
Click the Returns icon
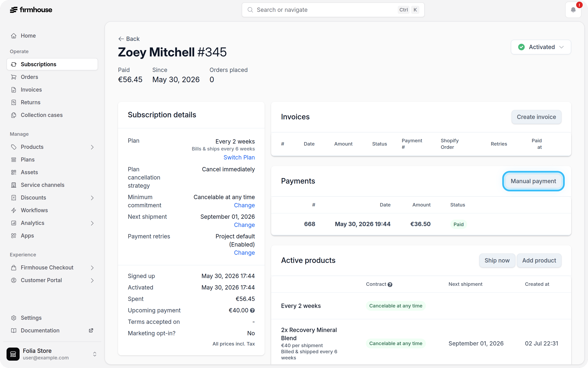[x=14, y=102]
